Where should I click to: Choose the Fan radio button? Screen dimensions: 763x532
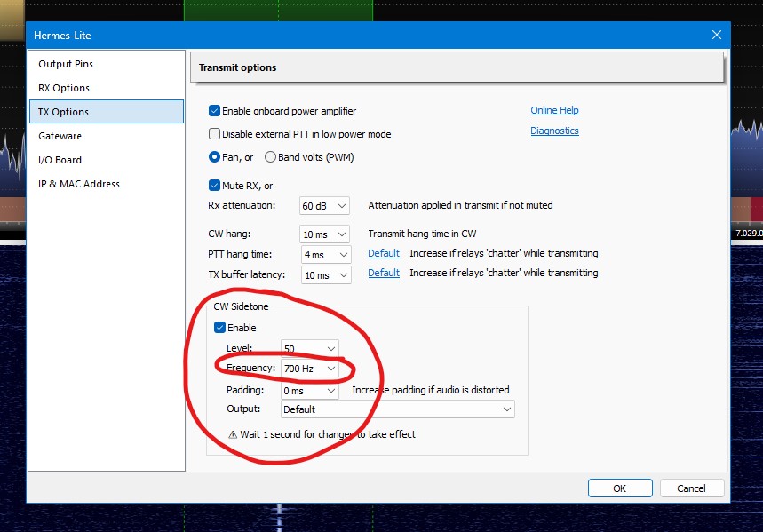[x=214, y=157]
